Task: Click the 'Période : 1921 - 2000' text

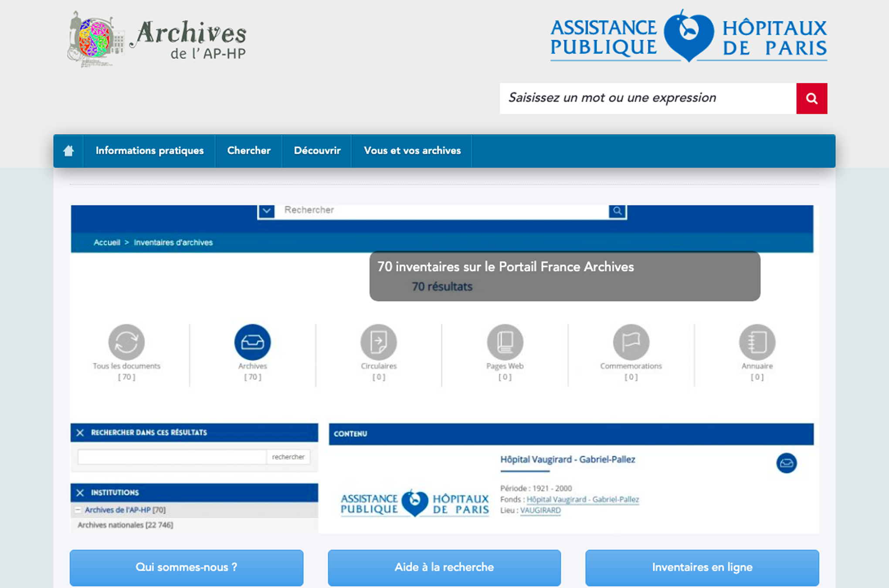Action: 536,488
